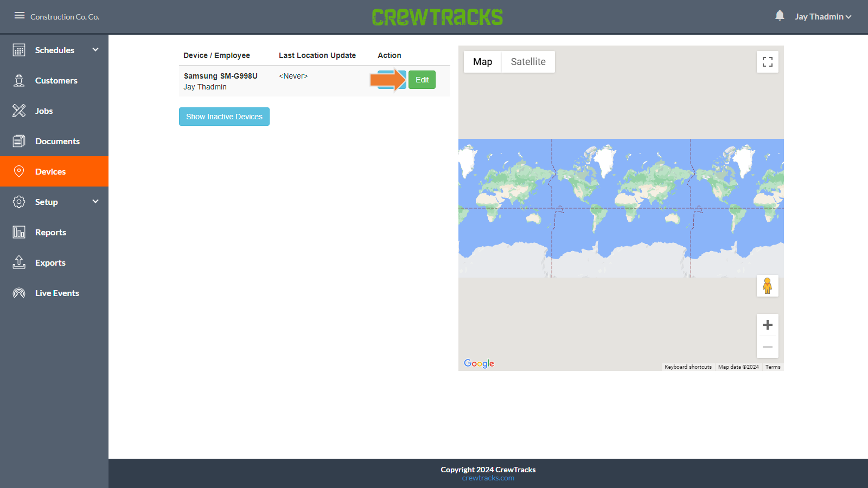
Task: Expand the Schedules submenu chevron
Action: pos(95,49)
